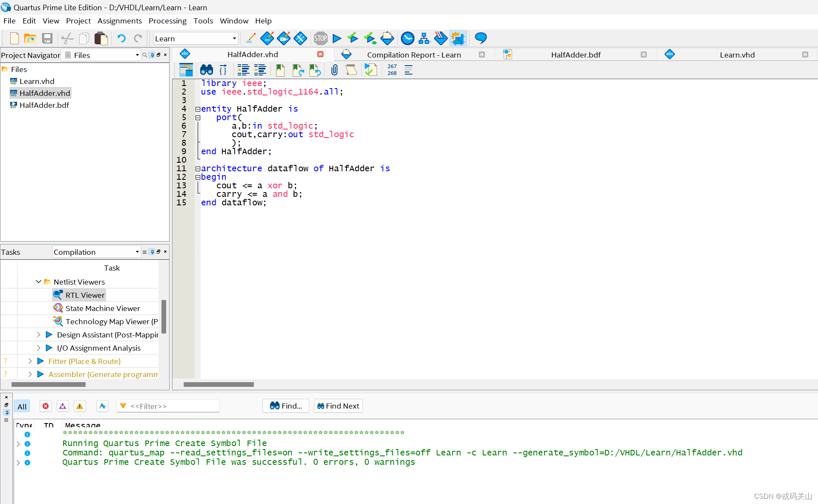
Task: Click the Find... button in messages
Action: pos(286,406)
